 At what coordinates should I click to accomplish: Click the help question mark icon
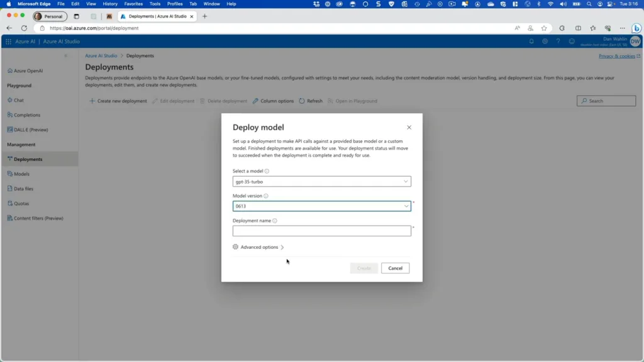click(558, 41)
